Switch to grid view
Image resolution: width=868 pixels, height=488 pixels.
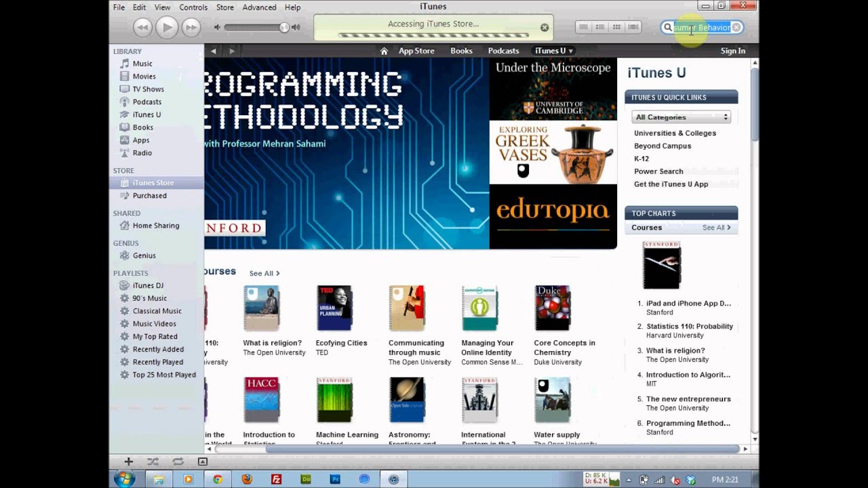tap(616, 27)
